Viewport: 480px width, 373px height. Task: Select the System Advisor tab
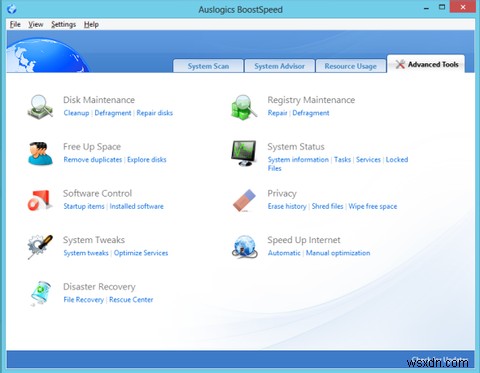coord(279,66)
